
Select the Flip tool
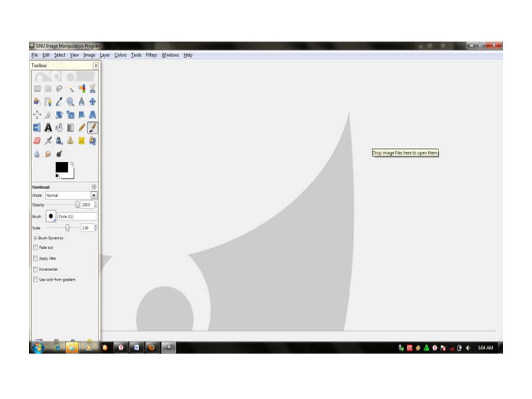(37, 127)
